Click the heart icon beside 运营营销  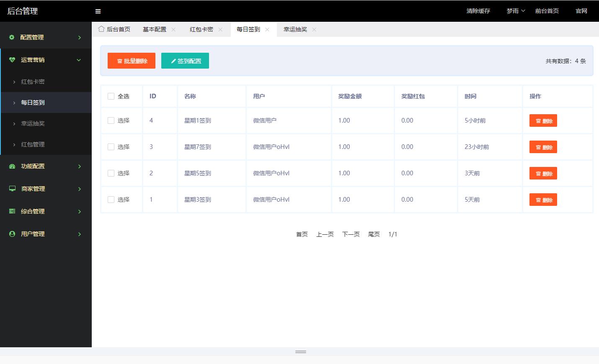pyautogui.click(x=12, y=60)
